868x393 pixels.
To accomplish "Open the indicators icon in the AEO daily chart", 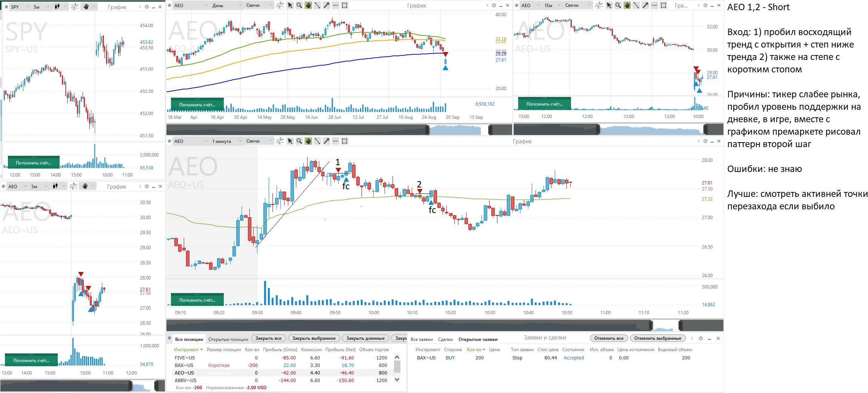I will pyautogui.click(x=280, y=5).
